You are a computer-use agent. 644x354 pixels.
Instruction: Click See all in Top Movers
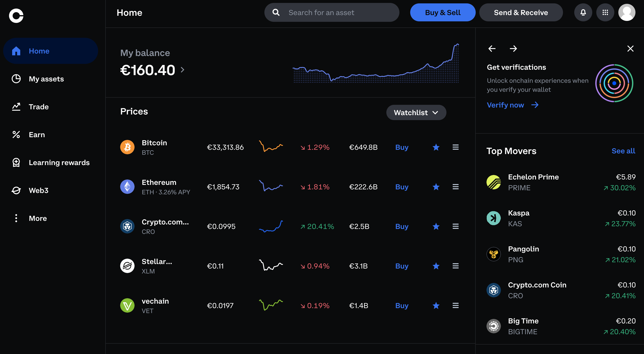(x=623, y=151)
